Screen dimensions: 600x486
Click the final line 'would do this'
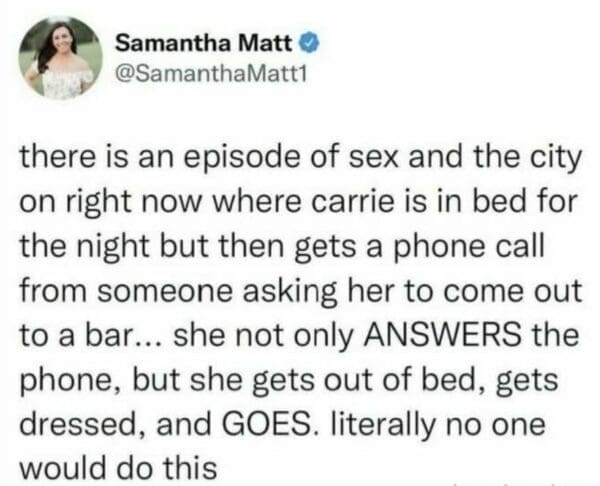point(118,468)
